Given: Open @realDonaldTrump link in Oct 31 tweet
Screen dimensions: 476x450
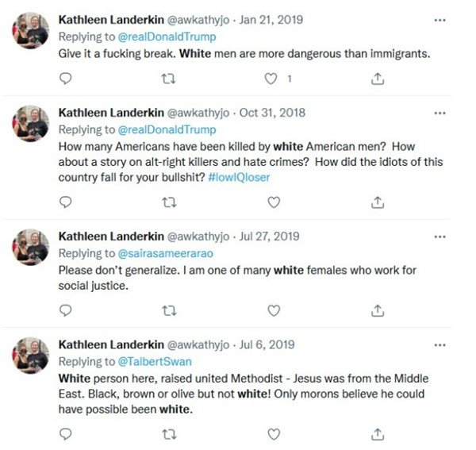Looking at the screenshot, I should point(167,129).
